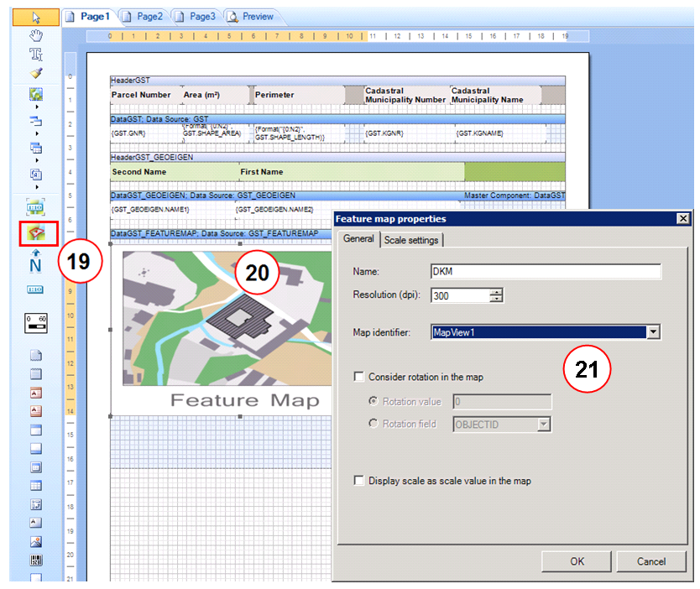Check Display scale as scale value
The width and height of the screenshot is (700, 589).
359,479
